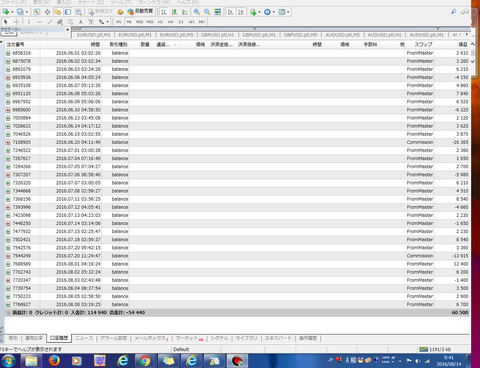This screenshot has height=368, width=480.
Task: Open the アラーム設定 terminal tab
Action: (114, 338)
